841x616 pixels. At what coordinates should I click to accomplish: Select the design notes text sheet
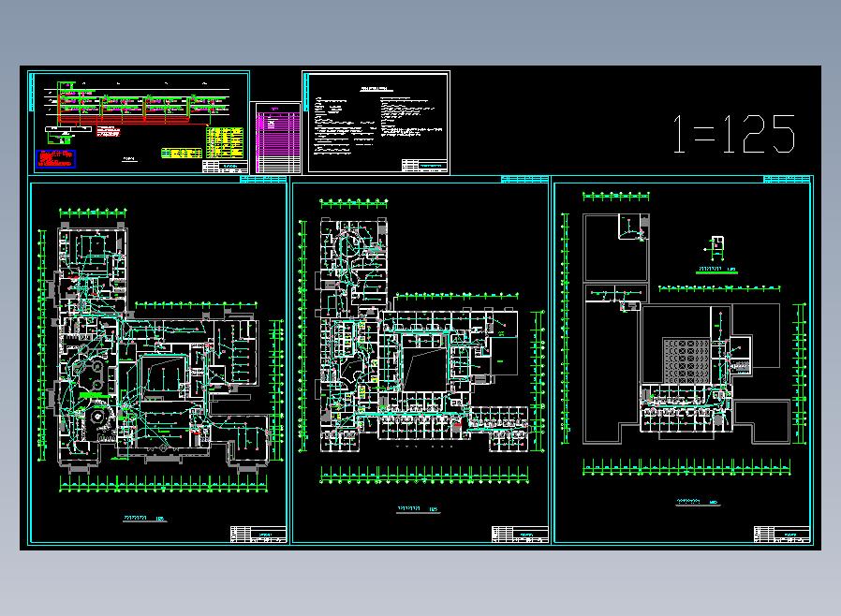click(x=376, y=123)
